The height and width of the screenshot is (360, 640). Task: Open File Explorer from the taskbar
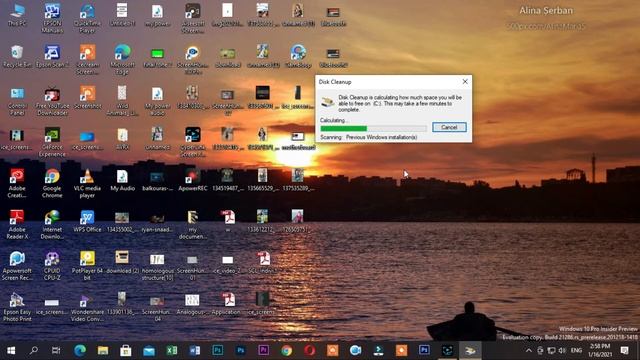pos(102,350)
